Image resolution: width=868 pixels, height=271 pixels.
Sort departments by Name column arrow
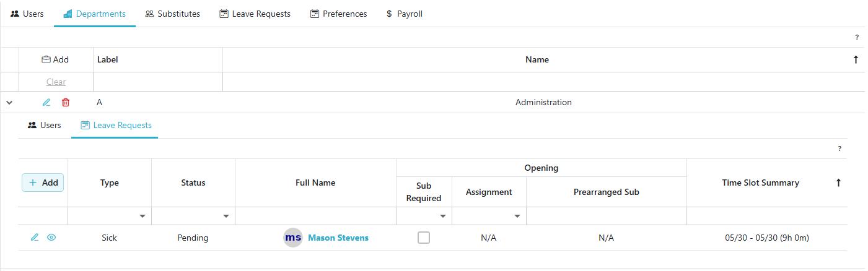coord(856,60)
